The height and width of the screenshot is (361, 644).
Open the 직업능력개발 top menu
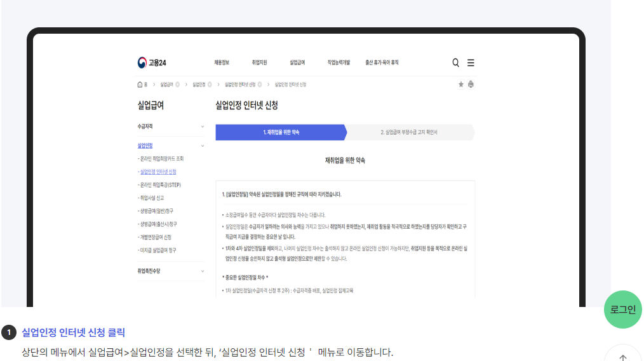[x=339, y=62]
